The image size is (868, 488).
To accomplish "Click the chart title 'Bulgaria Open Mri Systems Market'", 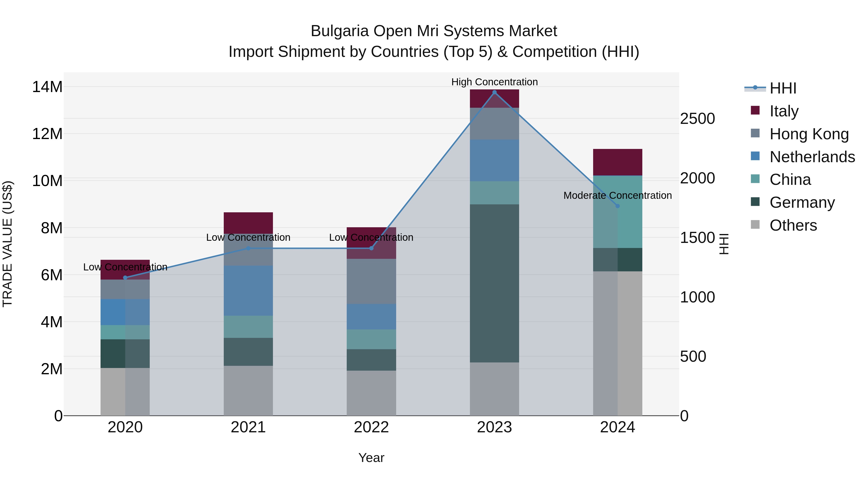I will 434,31.
